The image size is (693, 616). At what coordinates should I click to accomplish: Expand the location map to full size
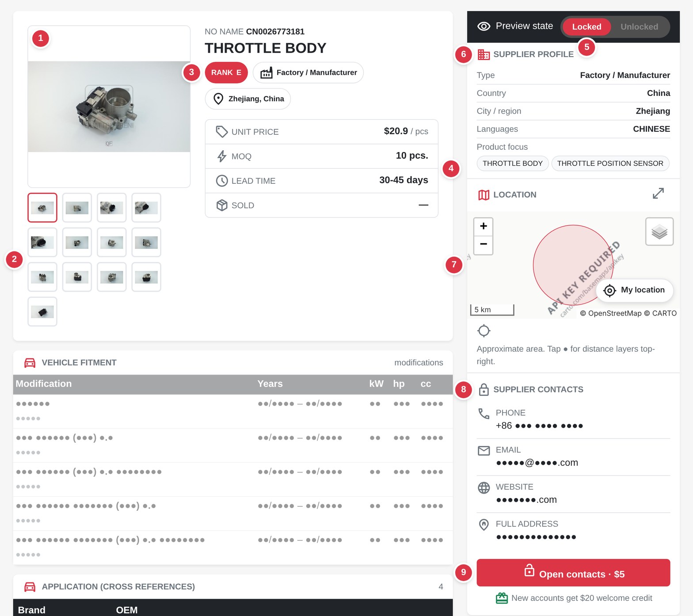pos(658,194)
